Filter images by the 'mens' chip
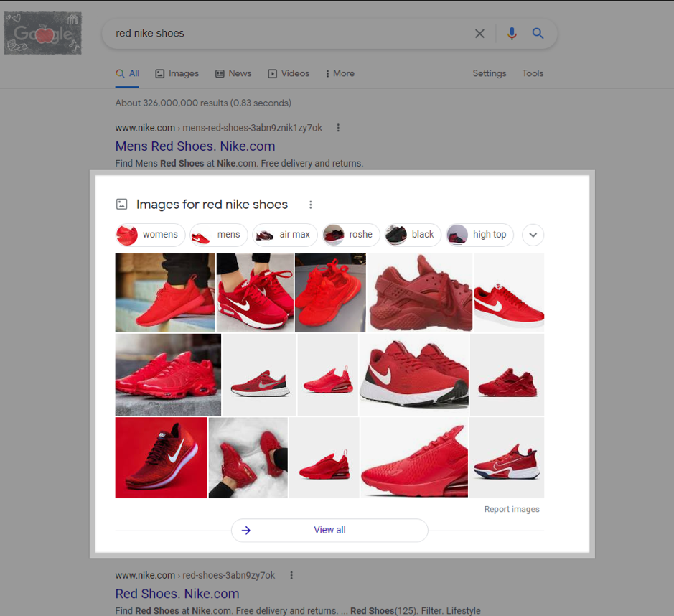 (219, 235)
